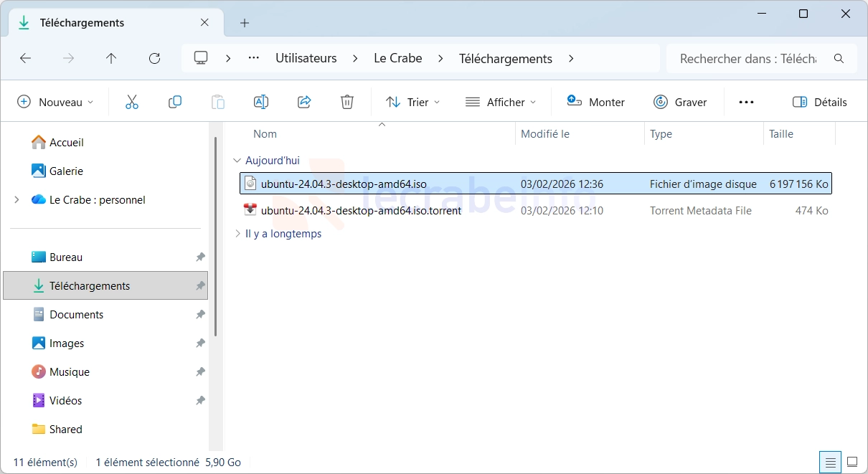This screenshot has width=868, height=474.
Task: Toggle the Détails pane
Action: point(819,102)
